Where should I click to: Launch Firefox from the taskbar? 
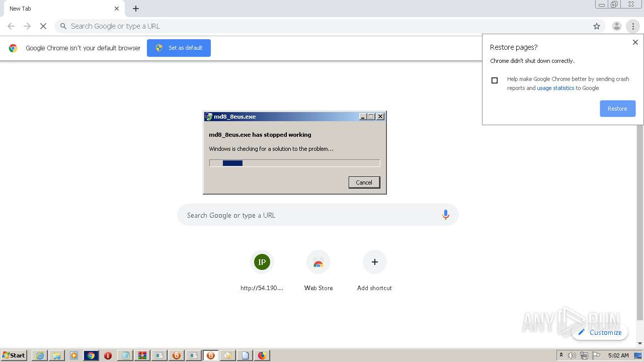click(x=262, y=355)
